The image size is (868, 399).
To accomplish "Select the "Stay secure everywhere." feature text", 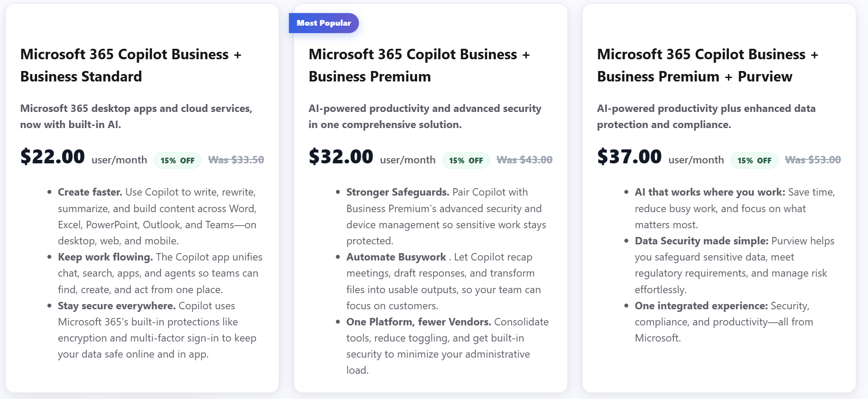I will pyautogui.click(x=117, y=306).
